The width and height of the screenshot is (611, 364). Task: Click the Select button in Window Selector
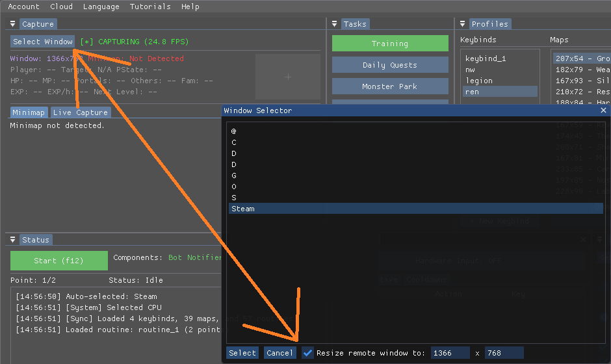(x=242, y=353)
